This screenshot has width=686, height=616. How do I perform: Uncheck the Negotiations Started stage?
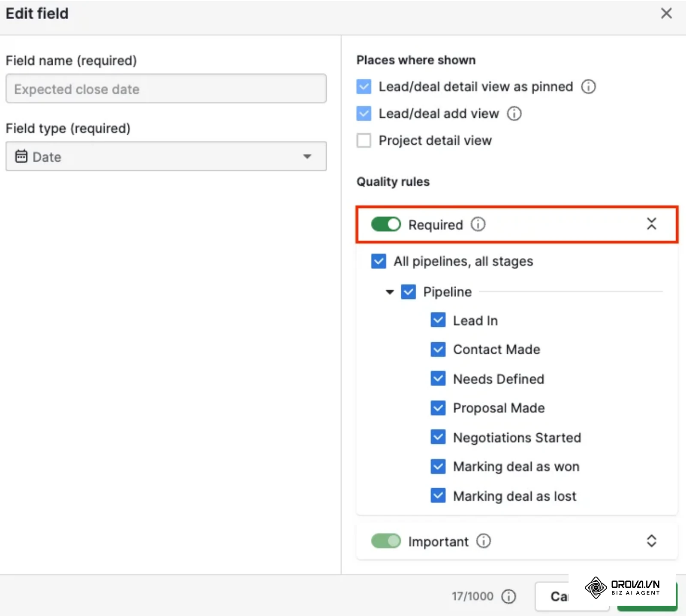[438, 437]
